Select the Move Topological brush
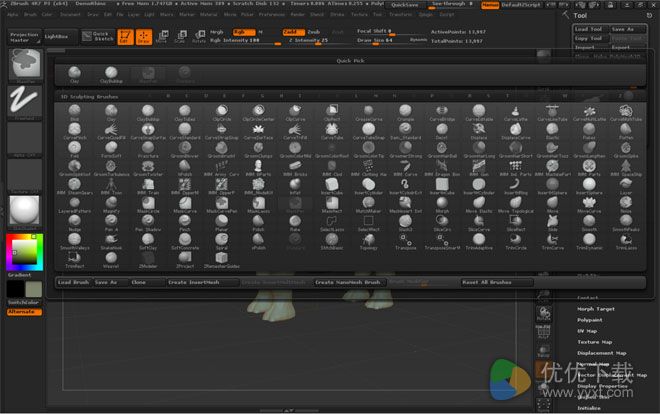Image resolution: width=660 pixels, height=414 pixels. point(516,205)
